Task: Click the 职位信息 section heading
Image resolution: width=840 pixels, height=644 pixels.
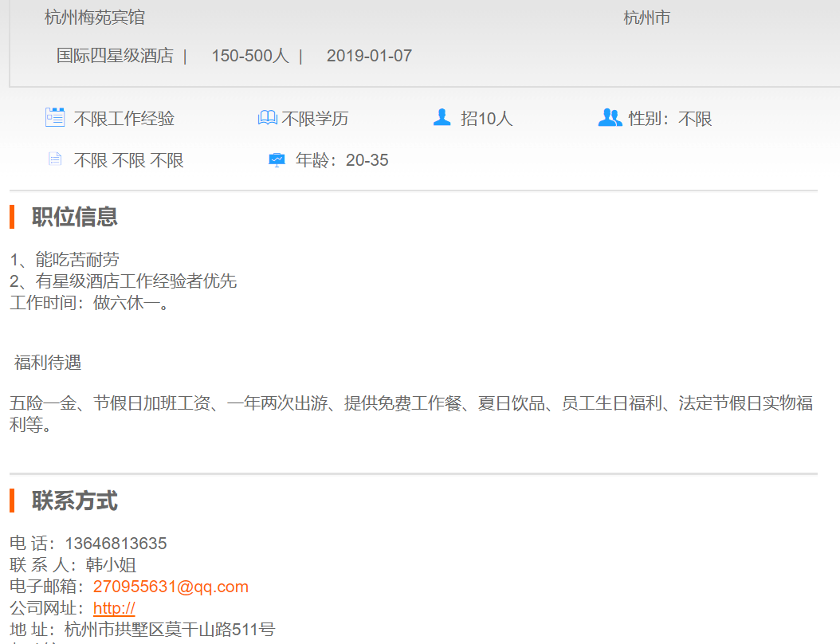Action: click(75, 217)
